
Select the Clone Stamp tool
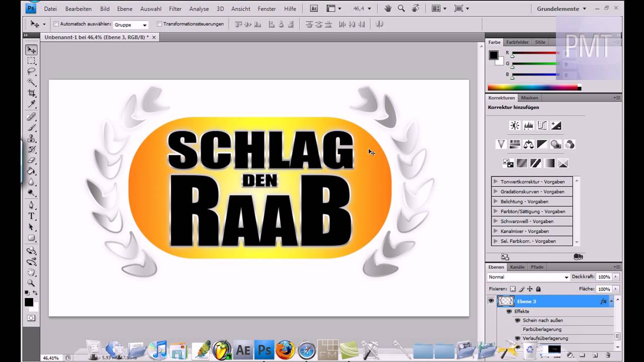tap(32, 139)
